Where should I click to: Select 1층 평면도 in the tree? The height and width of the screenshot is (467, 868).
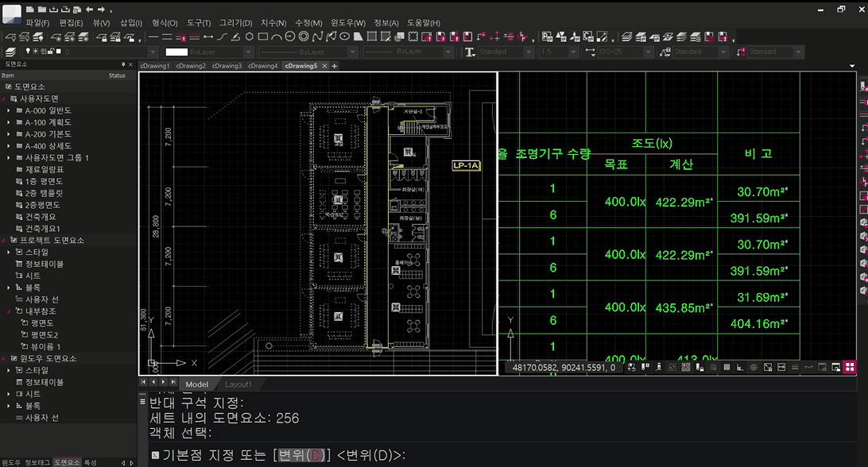(44, 182)
